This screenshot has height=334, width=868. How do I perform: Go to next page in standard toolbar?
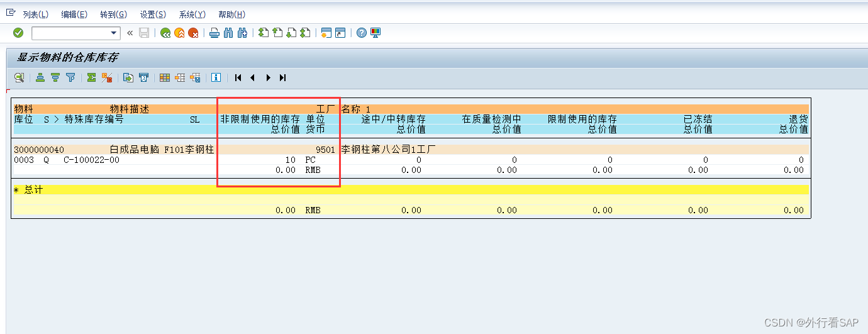(291, 33)
